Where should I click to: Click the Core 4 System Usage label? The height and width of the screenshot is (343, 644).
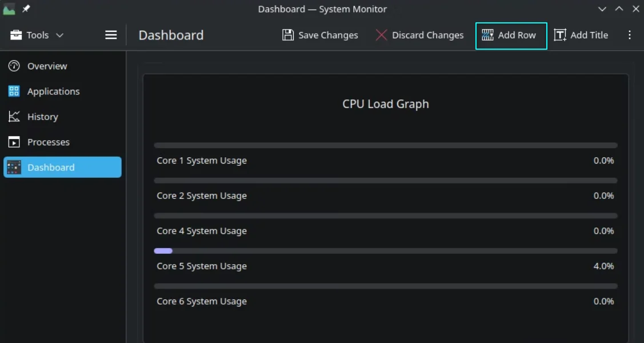point(202,232)
